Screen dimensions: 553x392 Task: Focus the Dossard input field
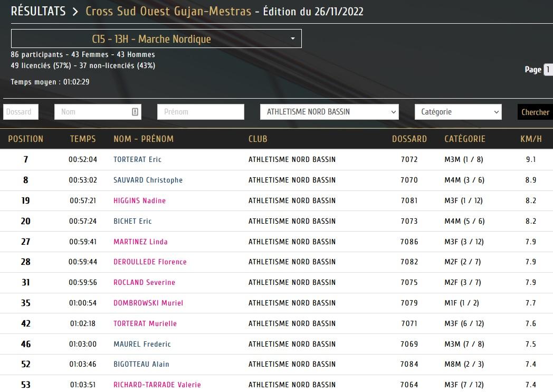[21, 112]
